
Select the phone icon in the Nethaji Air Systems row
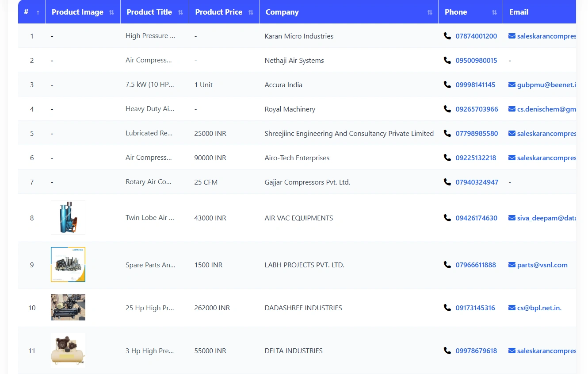(x=447, y=60)
